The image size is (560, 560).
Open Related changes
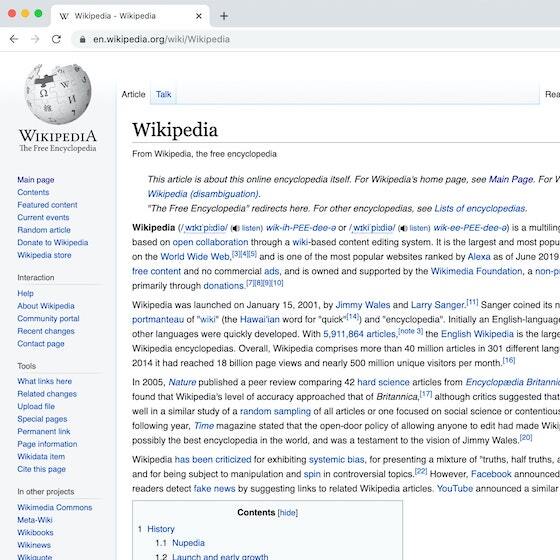(47, 394)
